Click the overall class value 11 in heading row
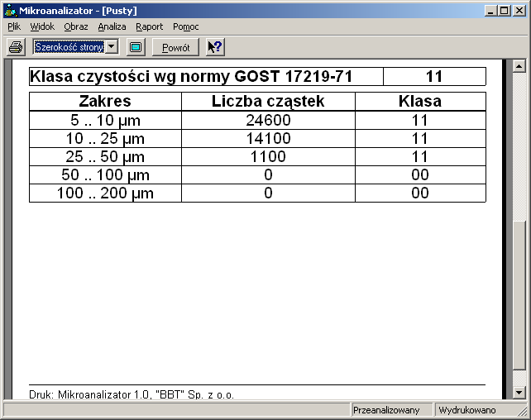 pyautogui.click(x=434, y=77)
